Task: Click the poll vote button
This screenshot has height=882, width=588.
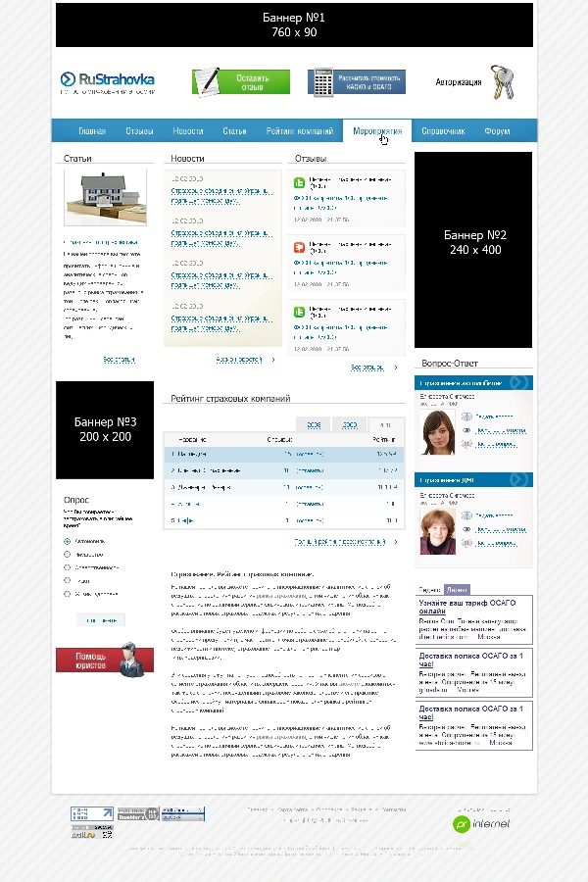Action: pos(101,620)
